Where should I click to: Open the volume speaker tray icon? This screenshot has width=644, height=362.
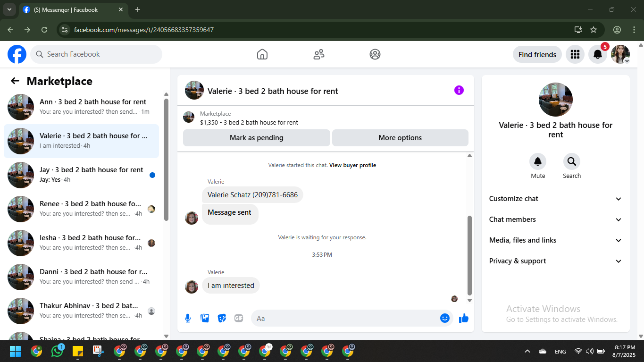[589, 351]
